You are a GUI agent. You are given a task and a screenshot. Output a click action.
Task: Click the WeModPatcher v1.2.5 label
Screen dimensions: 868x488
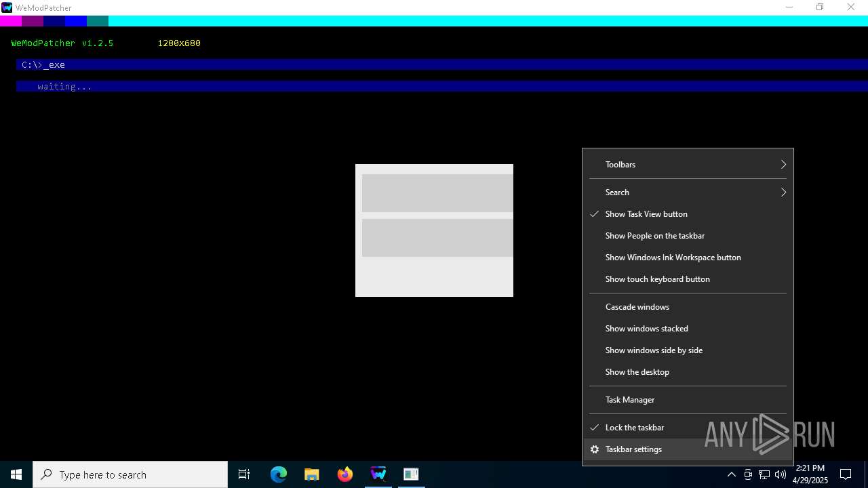[62, 43]
